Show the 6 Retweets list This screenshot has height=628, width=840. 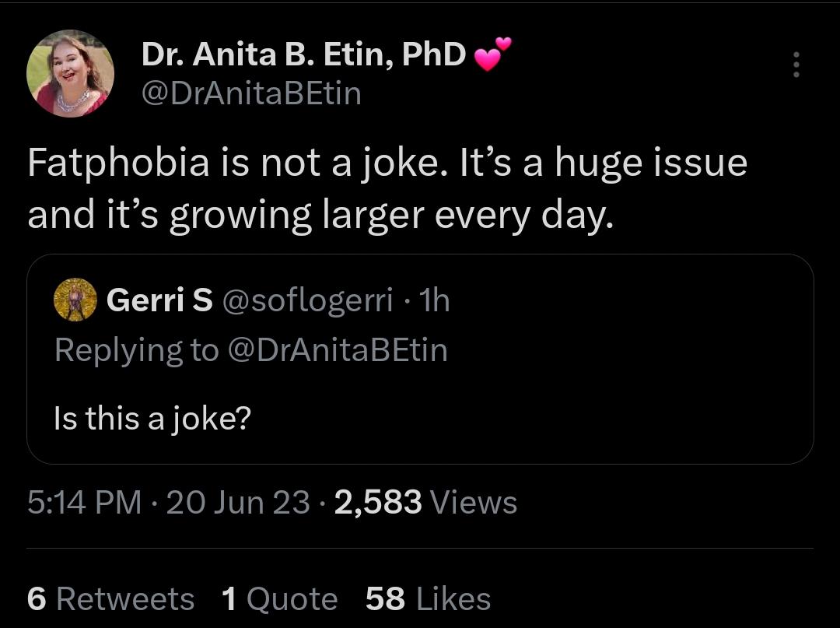pyautogui.click(x=110, y=598)
